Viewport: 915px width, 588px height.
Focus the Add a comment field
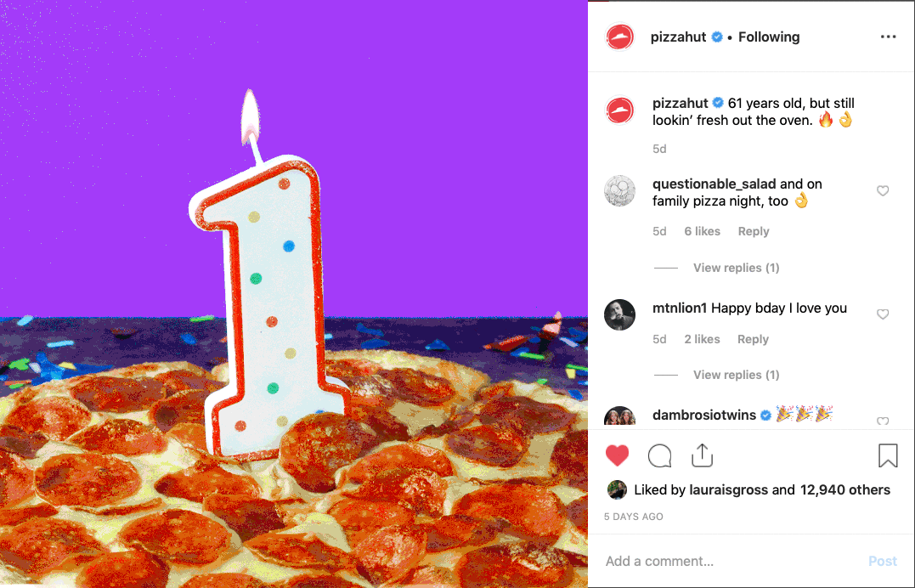coord(732,561)
